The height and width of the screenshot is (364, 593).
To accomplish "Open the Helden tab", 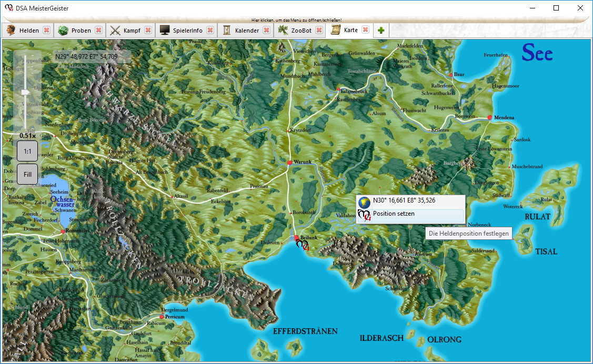I will point(27,31).
